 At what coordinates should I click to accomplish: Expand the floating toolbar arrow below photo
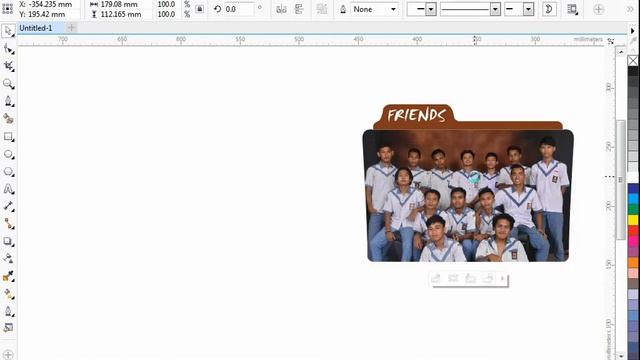[x=502, y=278]
